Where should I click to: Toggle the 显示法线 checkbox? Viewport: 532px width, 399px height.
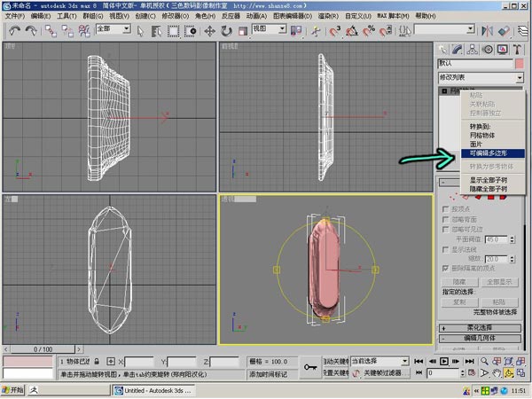point(445,250)
